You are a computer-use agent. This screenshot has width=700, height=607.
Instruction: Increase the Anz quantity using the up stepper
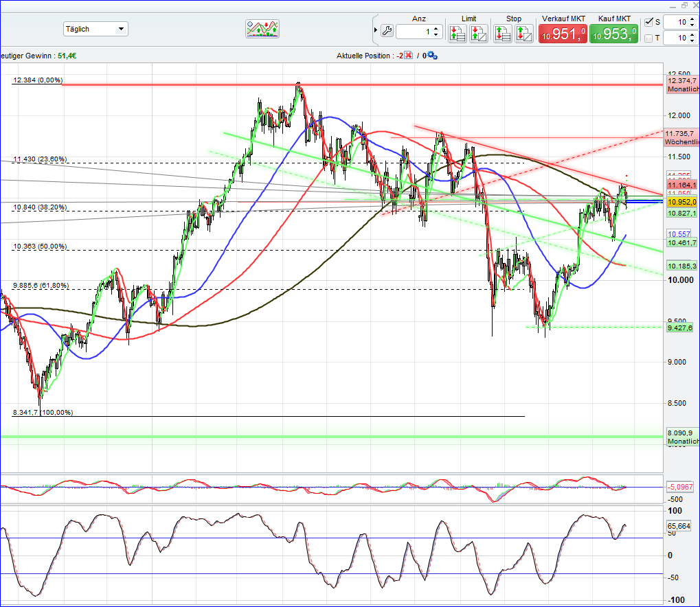(435, 28)
